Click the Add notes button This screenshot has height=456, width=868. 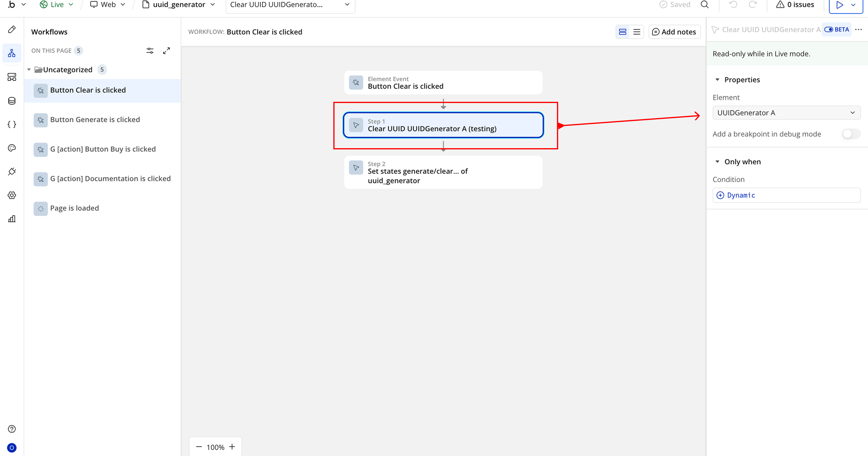(x=674, y=32)
